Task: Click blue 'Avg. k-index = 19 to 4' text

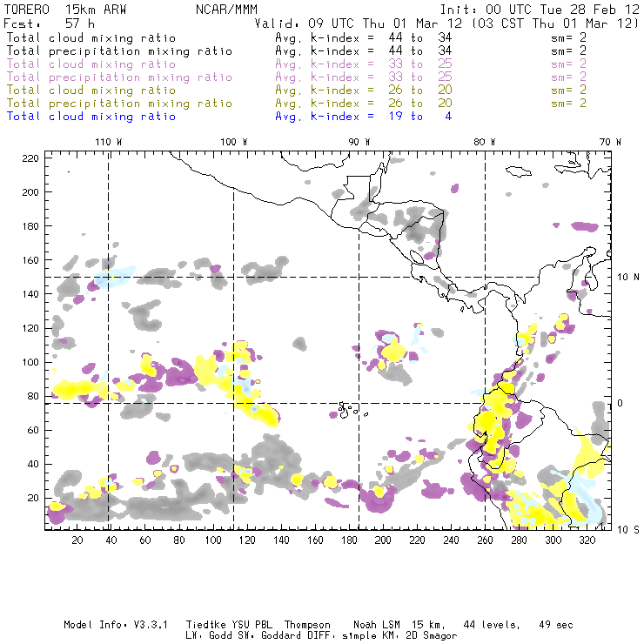Action: pos(364,117)
